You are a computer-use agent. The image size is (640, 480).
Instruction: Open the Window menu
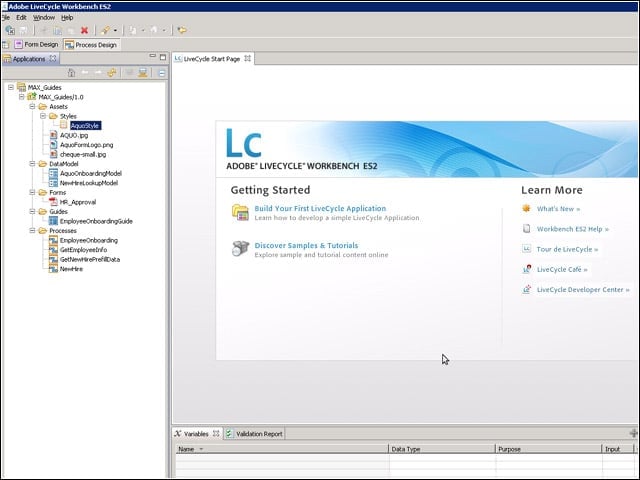point(44,18)
